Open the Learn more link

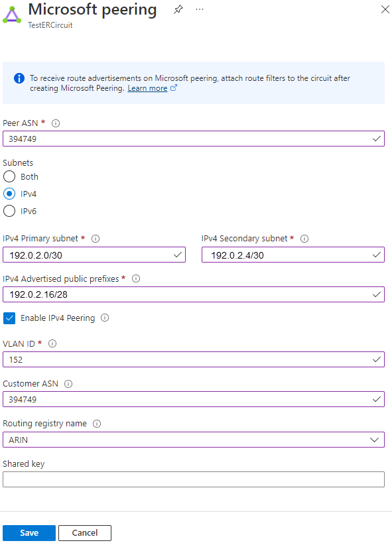[x=147, y=88]
